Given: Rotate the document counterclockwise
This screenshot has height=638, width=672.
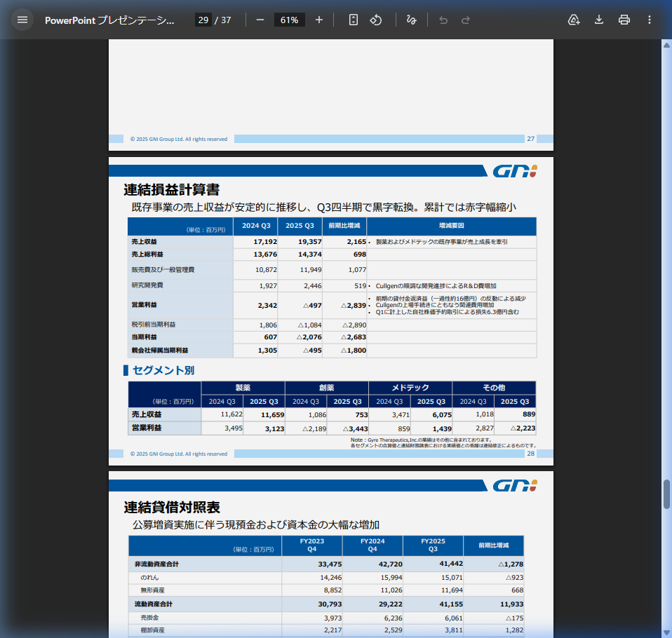Looking at the screenshot, I should pos(376,20).
